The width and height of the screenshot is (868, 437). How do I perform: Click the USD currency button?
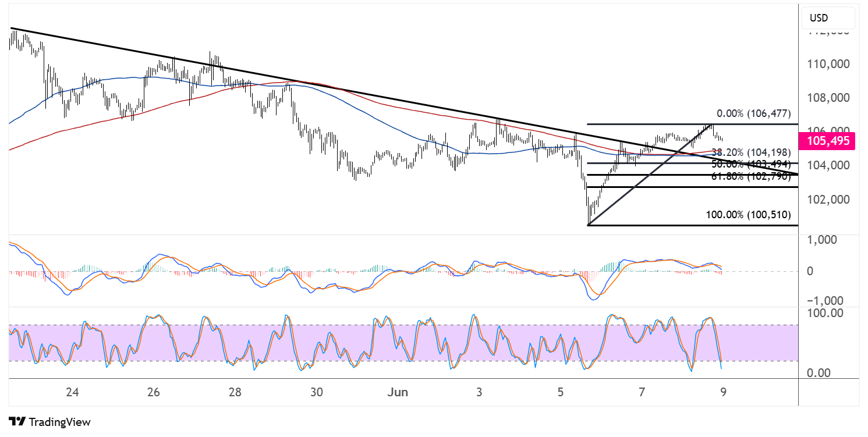click(x=828, y=19)
